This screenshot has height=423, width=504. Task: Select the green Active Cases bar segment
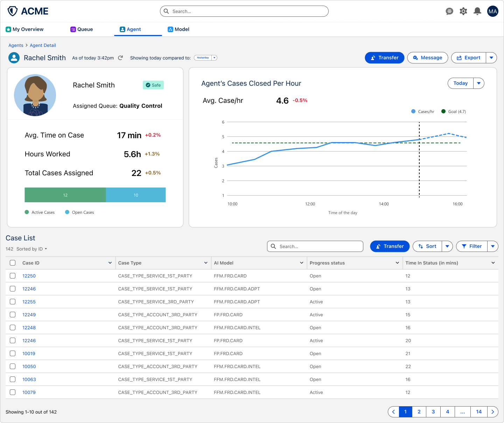click(65, 195)
